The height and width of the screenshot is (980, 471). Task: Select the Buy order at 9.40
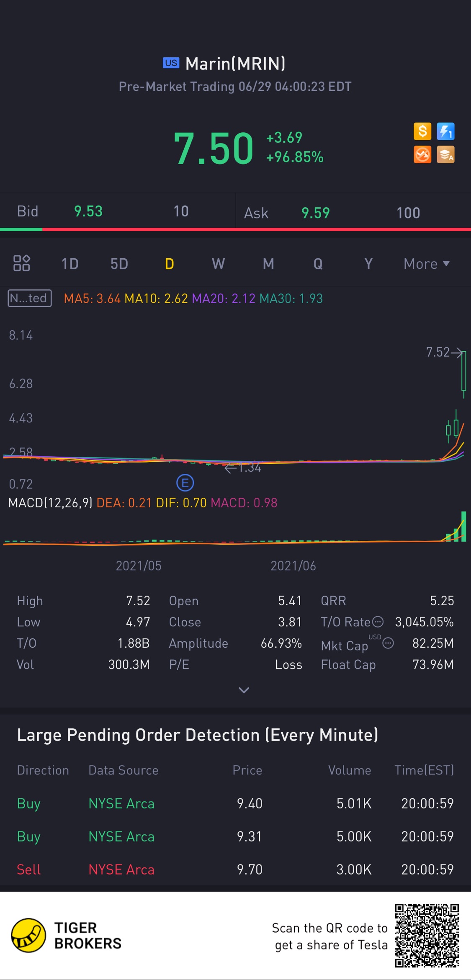click(235, 803)
